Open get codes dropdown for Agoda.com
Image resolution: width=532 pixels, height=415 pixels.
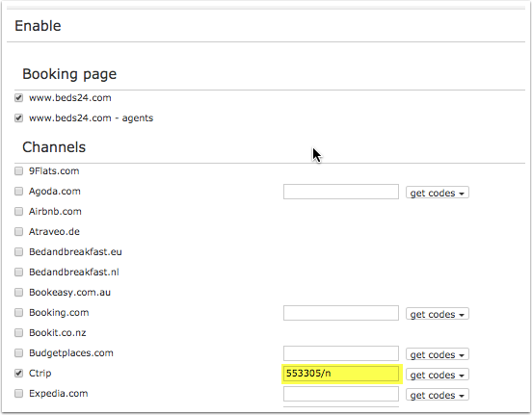tap(438, 193)
